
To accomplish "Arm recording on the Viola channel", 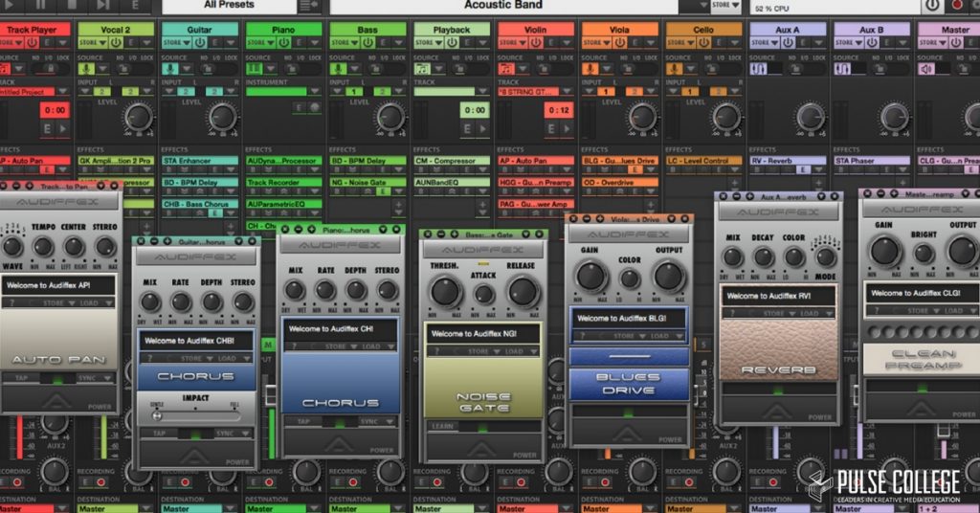I will pyautogui.click(x=606, y=482).
